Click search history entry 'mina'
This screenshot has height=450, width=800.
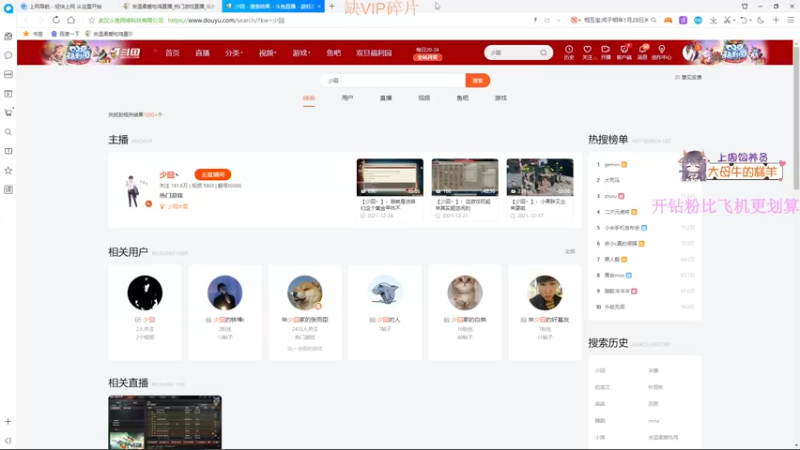tap(654, 421)
